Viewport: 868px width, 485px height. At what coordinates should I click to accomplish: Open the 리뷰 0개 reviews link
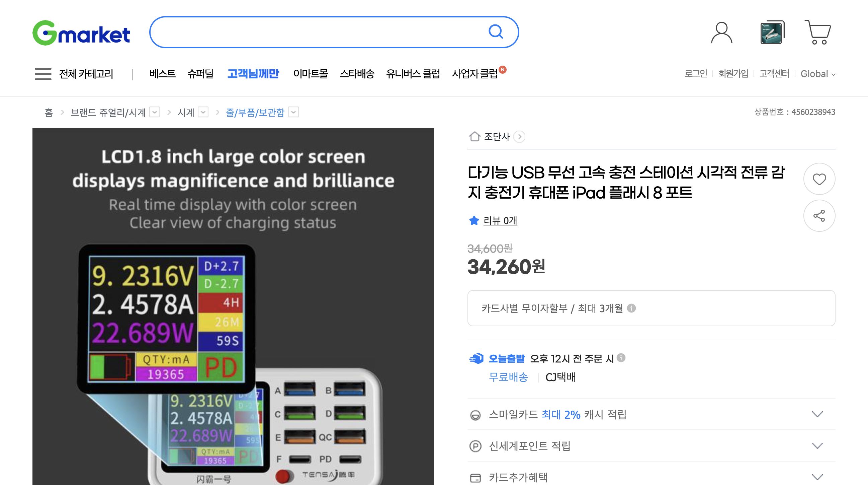[x=500, y=221]
